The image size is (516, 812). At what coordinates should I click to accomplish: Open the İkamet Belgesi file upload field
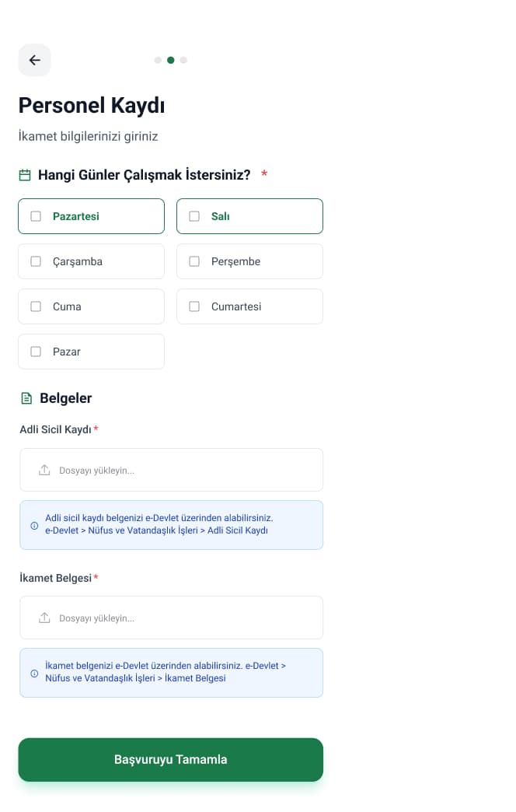pyautogui.click(x=171, y=618)
